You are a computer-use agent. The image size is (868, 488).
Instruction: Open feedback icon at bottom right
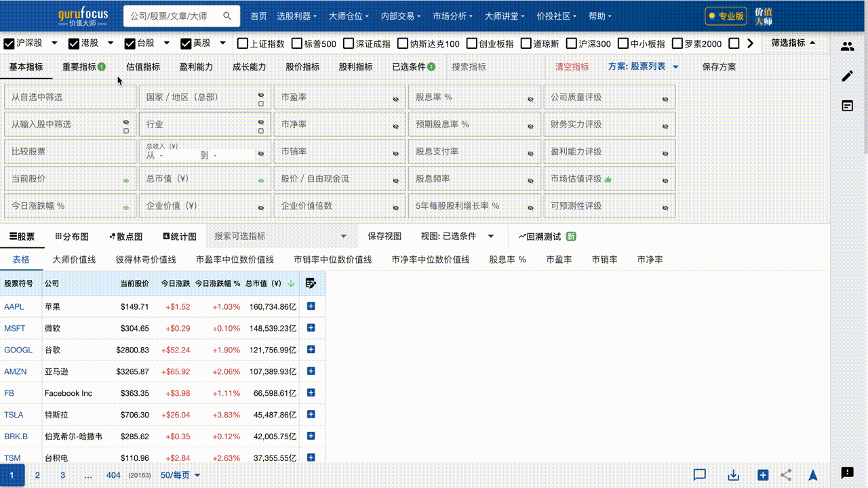[x=847, y=472]
